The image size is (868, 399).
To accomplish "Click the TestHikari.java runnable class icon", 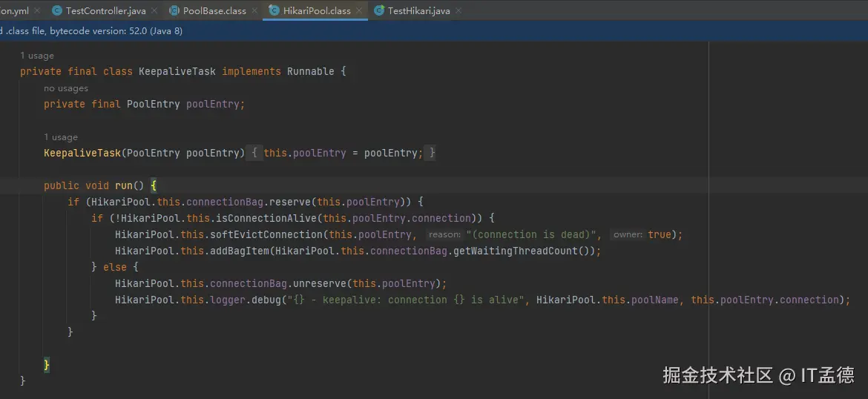I will pyautogui.click(x=378, y=10).
